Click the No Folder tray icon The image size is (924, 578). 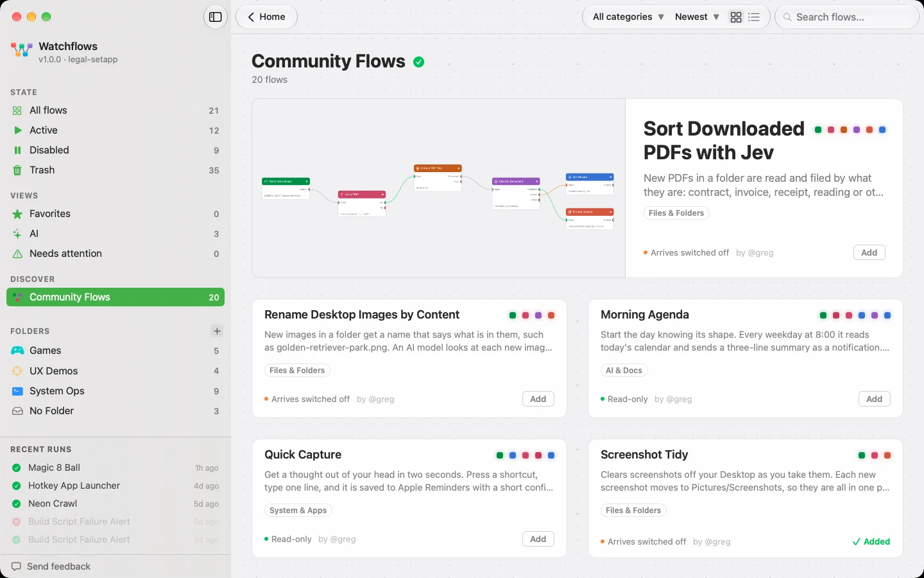click(x=17, y=411)
